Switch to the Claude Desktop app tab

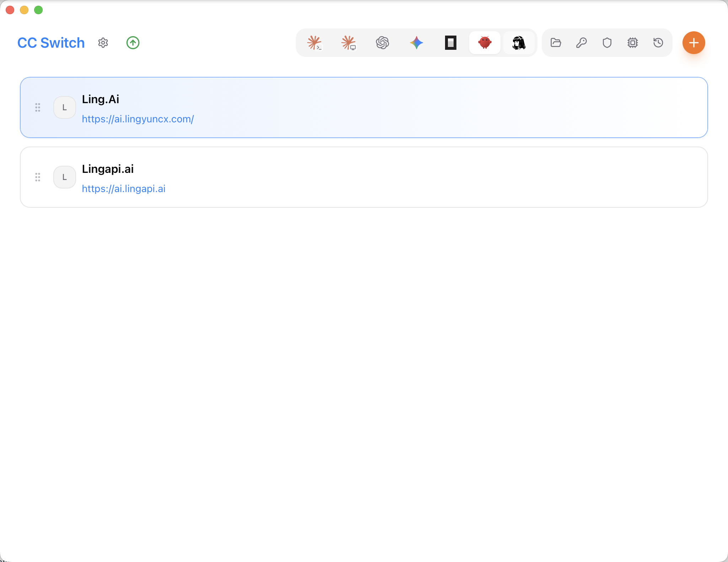tap(348, 43)
